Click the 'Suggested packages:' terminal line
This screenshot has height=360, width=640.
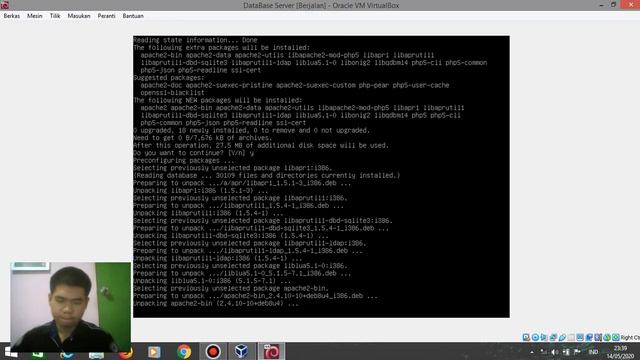[x=169, y=78]
